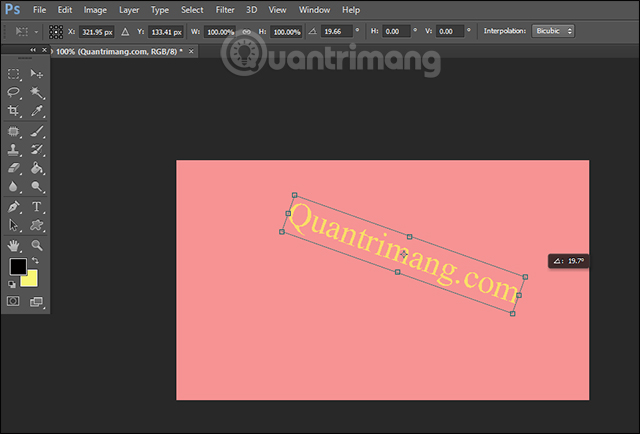Select the Lasso tool
The width and height of the screenshot is (640, 434).
coord(14,92)
